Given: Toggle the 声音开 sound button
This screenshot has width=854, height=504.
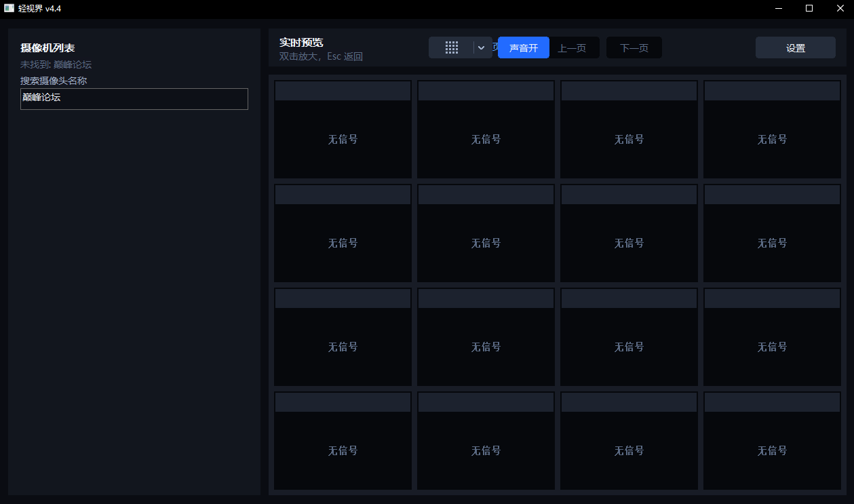Looking at the screenshot, I should pyautogui.click(x=524, y=47).
